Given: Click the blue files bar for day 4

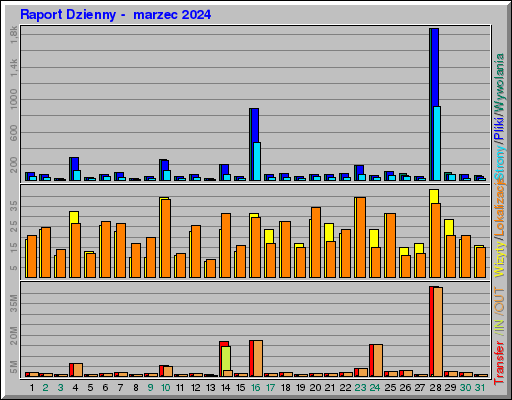Looking at the screenshot, I should 75,164.
